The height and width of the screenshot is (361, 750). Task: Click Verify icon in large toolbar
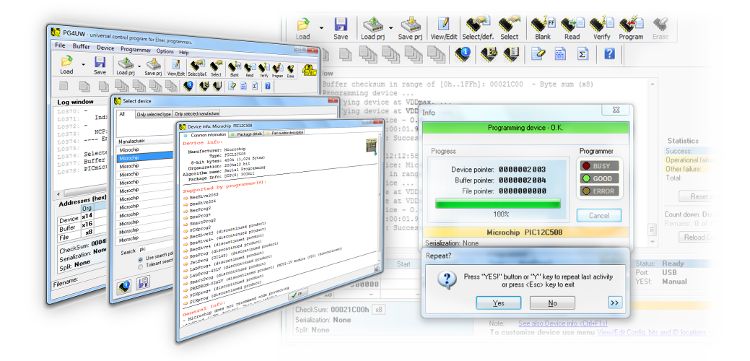pyautogui.click(x=601, y=28)
